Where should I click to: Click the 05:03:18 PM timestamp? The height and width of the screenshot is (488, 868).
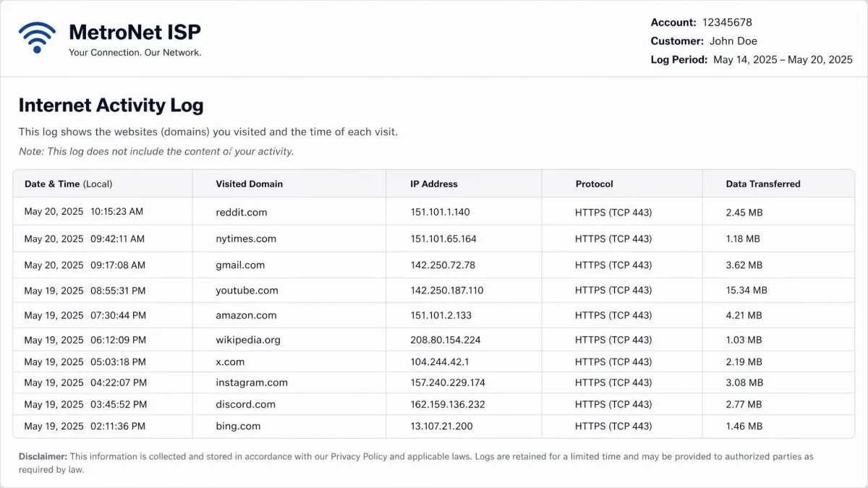coord(118,361)
